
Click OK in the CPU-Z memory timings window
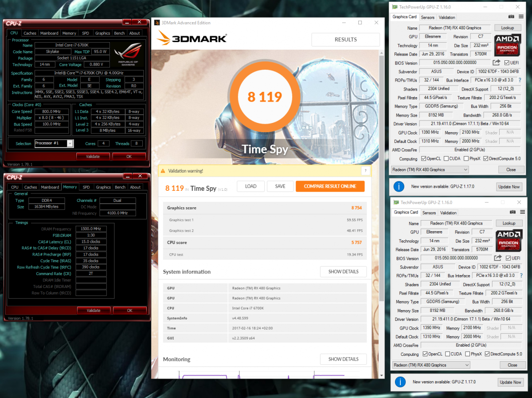pyautogui.click(x=129, y=310)
